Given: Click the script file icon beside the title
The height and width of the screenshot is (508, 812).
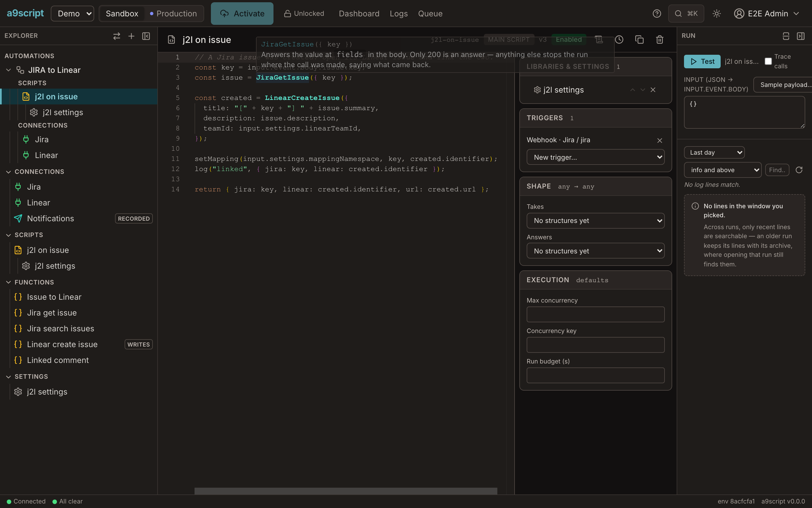Looking at the screenshot, I should (x=171, y=40).
